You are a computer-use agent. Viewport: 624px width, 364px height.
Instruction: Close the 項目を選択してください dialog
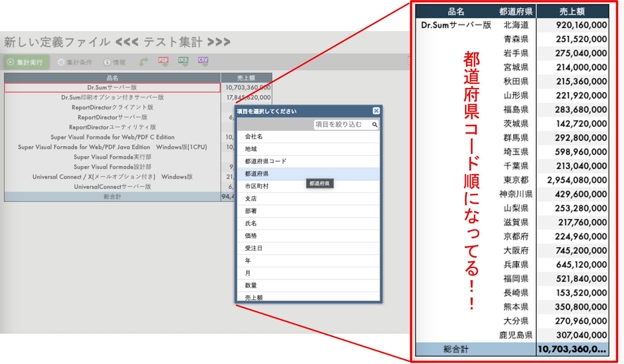pyautogui.click(x=376, y=111)
